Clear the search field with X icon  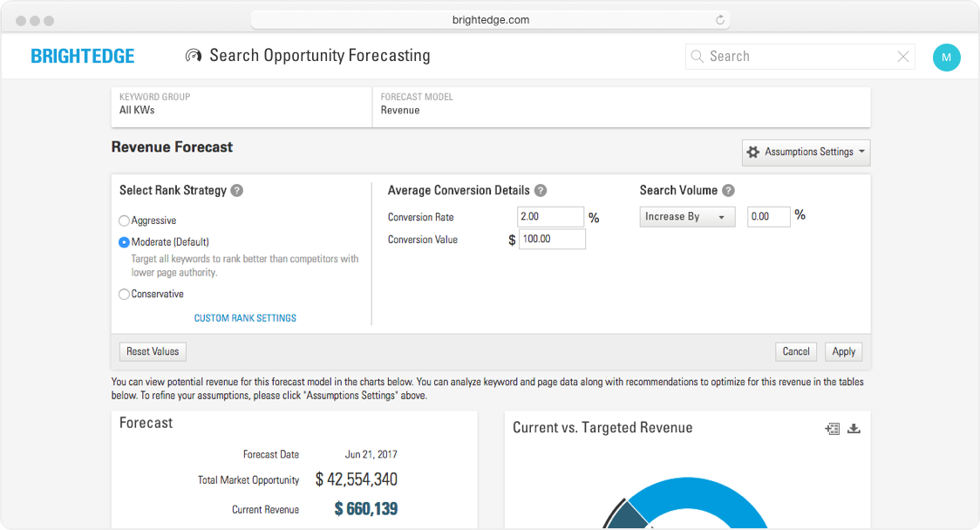click(x=903, y=57)
